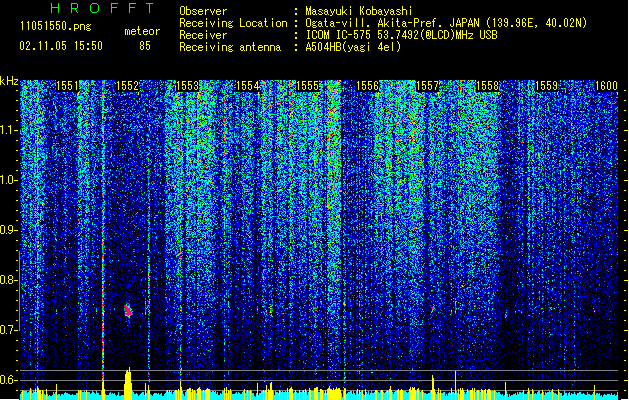Click the 1551 time marker
Screen dimensions: 629x400
point(67,86)
